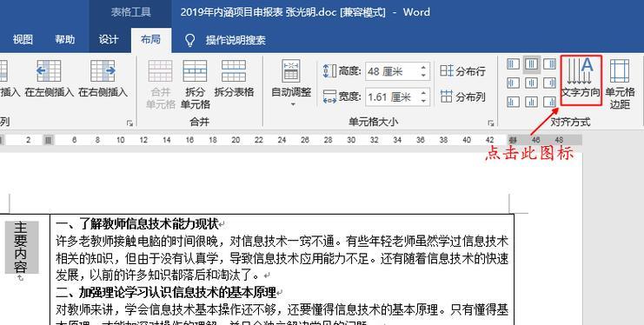Decrease the 宽度 width value
This screenshot has width=644, height=325.
[x=423, y=101]
